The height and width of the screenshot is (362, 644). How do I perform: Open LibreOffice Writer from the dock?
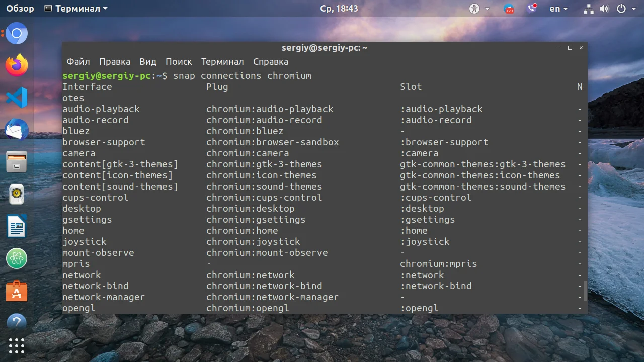[17, 226]
